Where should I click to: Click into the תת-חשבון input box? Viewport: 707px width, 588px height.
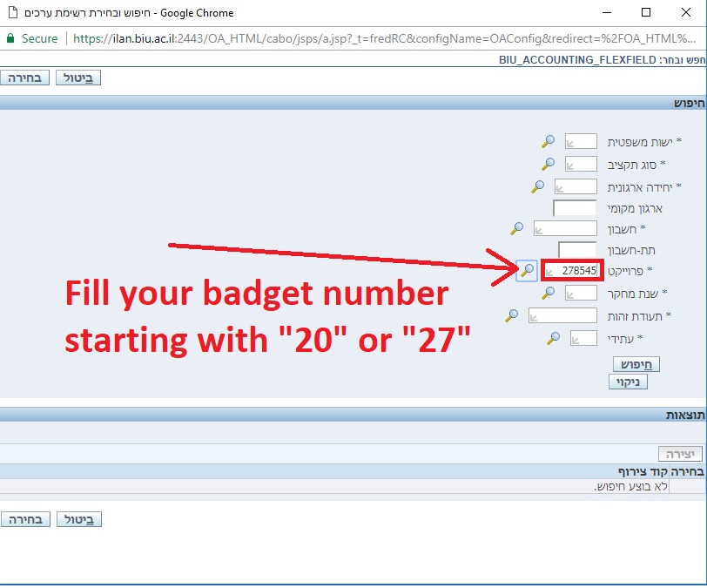click(576, 250)
